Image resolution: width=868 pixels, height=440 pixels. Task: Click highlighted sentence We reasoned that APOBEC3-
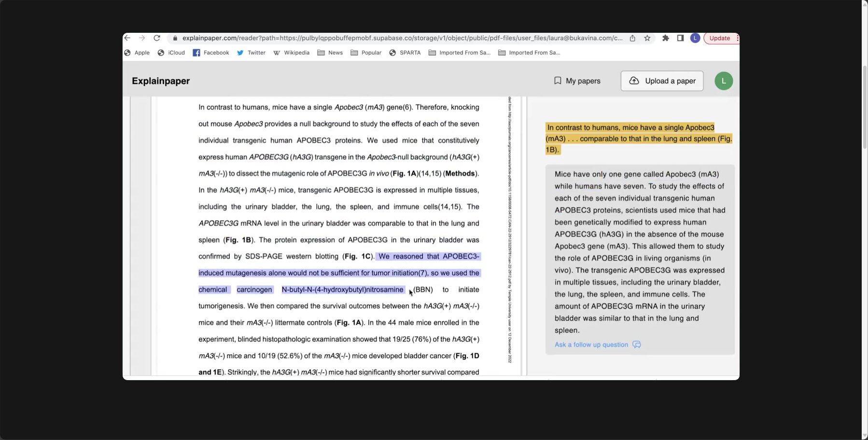[x=429, y=256]
